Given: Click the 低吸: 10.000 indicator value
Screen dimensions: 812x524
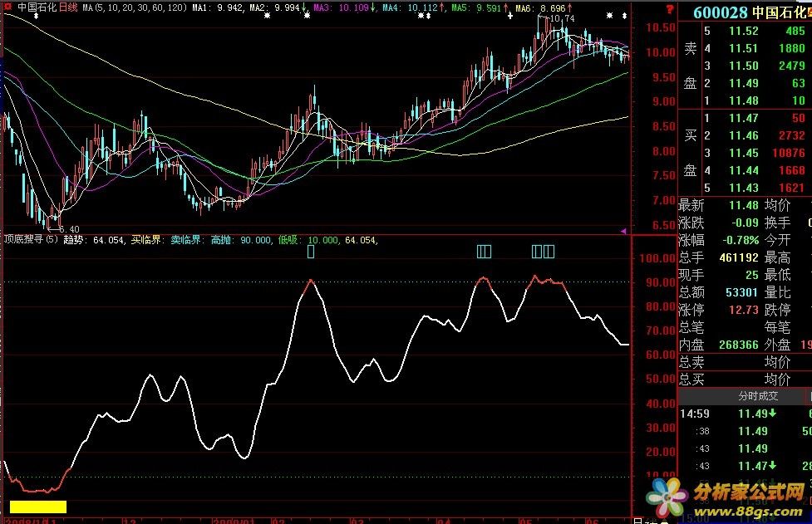Looking at the screenshot, I should 308,239.
